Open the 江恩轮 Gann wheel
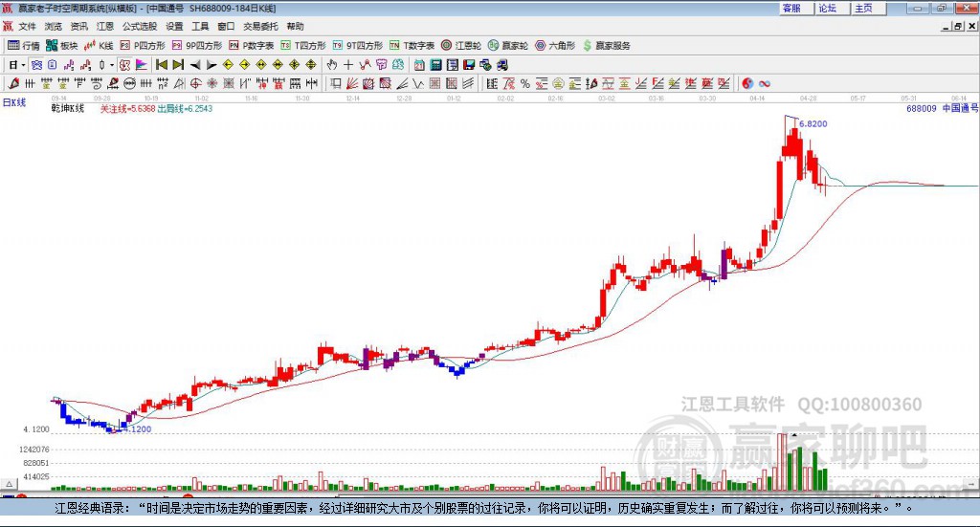Image resolution: width=980 pixels, height=527 pixels. [x=461, y=46]
